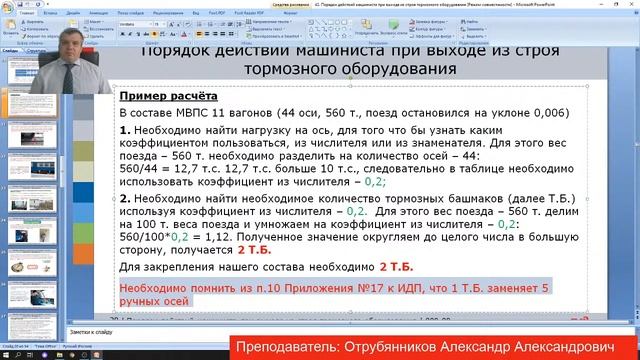The height and width of the screenshot is (360, 640).
Task: Toggle the highlighted text Shadow button
Action: (154, 34)
